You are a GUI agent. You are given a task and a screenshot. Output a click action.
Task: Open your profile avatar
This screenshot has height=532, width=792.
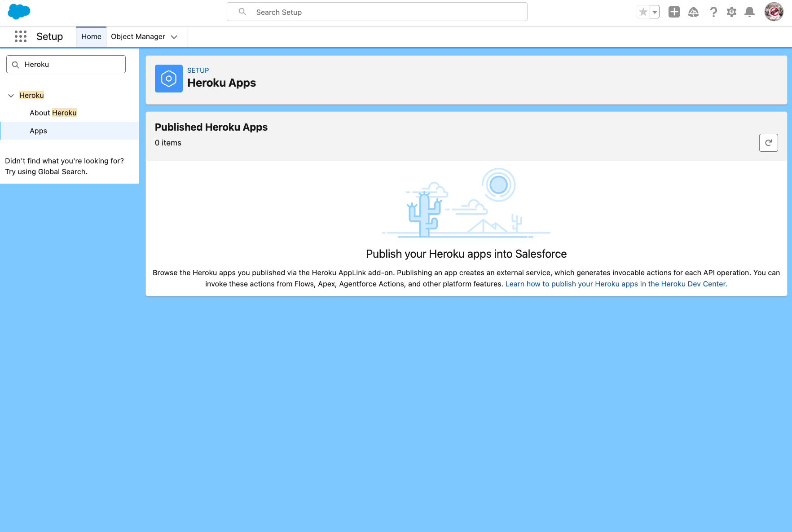pos(774,12)
